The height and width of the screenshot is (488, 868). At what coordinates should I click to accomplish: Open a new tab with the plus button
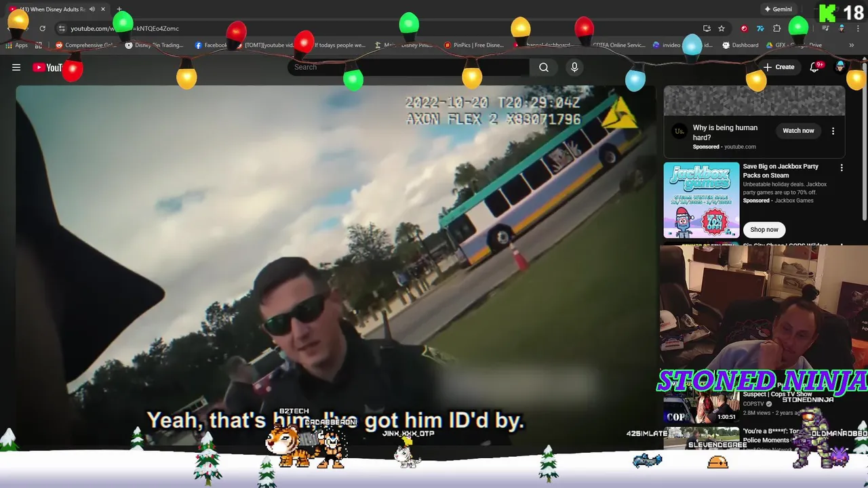coord(119,9)
